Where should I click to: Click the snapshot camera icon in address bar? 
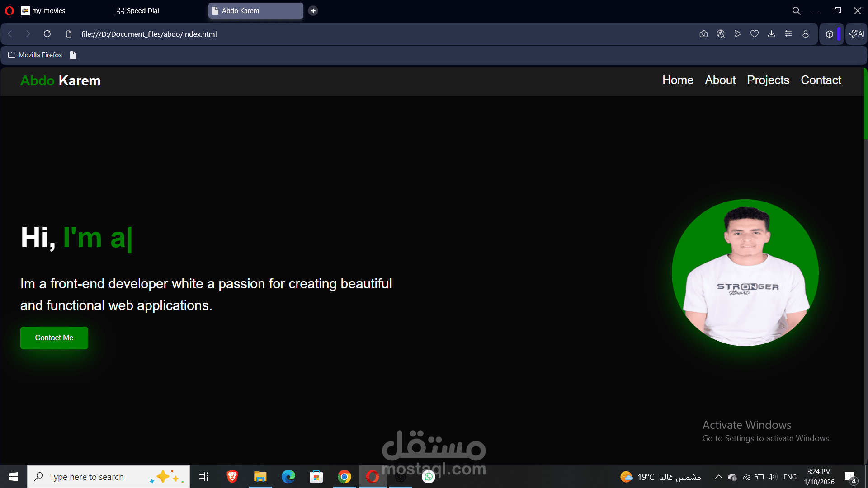tap(703, 34)
